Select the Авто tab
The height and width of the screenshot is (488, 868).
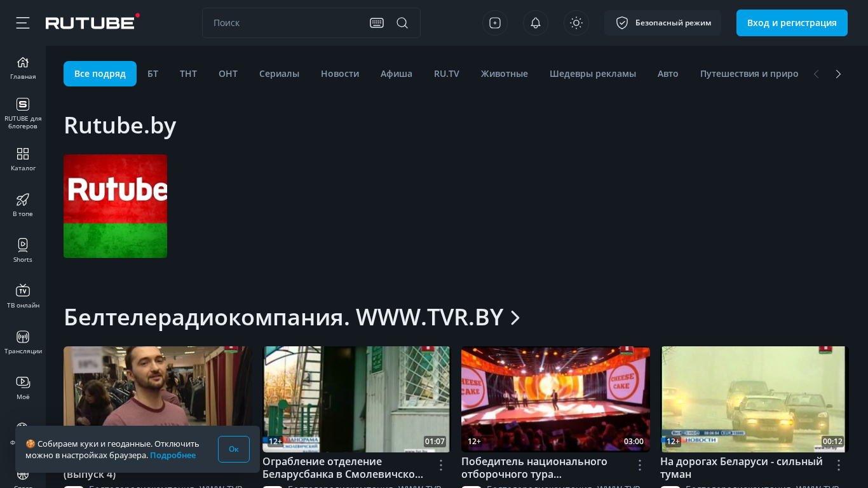coord(668,74)
